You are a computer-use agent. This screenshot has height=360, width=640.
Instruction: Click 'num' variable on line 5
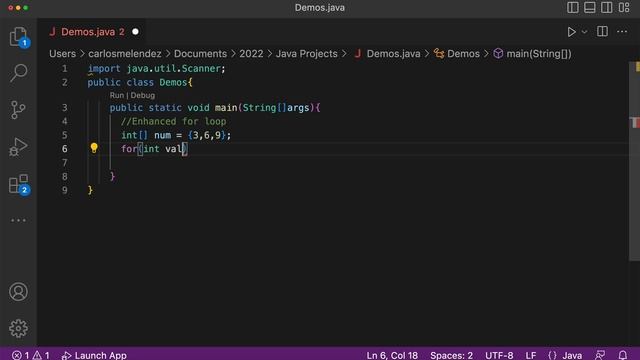pos(162,135)
